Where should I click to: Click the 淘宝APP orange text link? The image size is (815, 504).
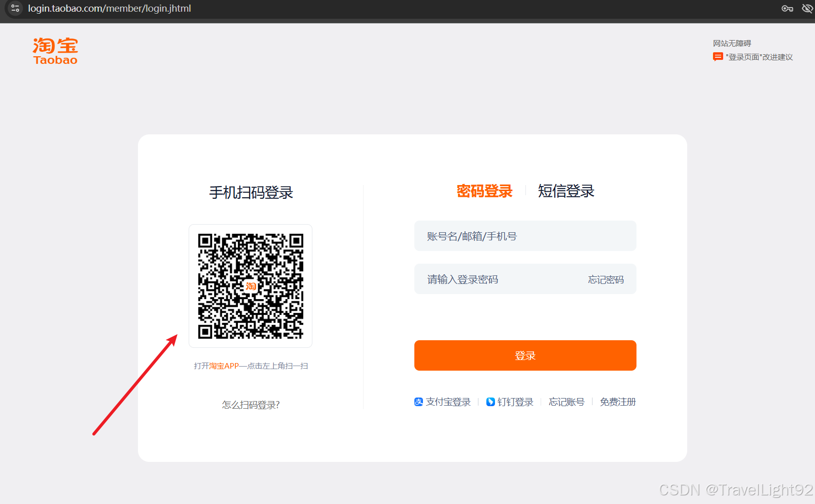click(x=224, y=366)
